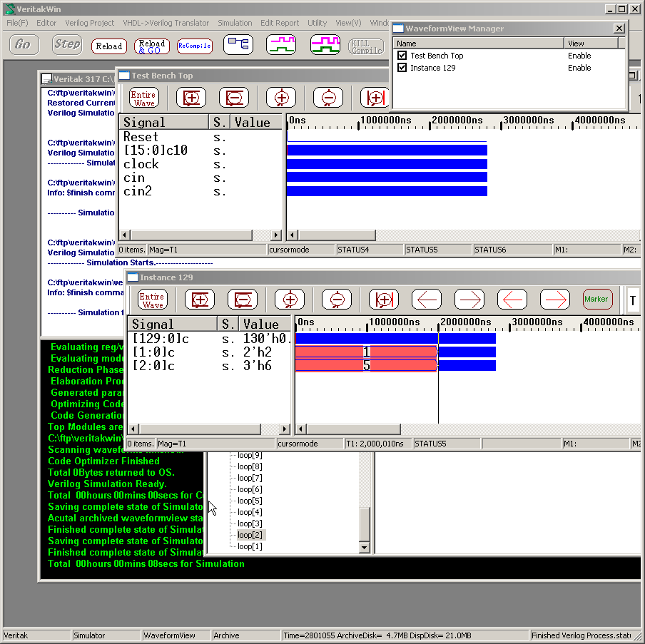This screenshot has height=644, width=645.
Task: Click the Go button in main toolbar
Action: pos(24,44)
